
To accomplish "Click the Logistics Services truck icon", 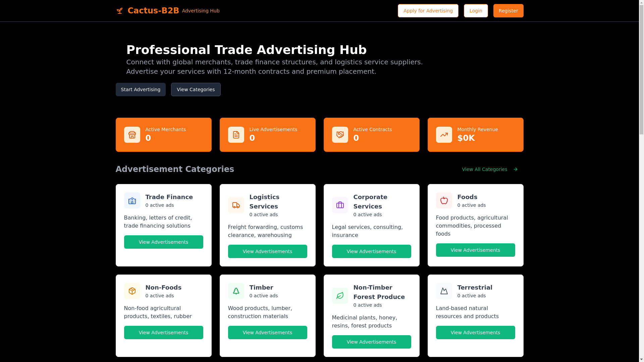I will tap(236, 205).
